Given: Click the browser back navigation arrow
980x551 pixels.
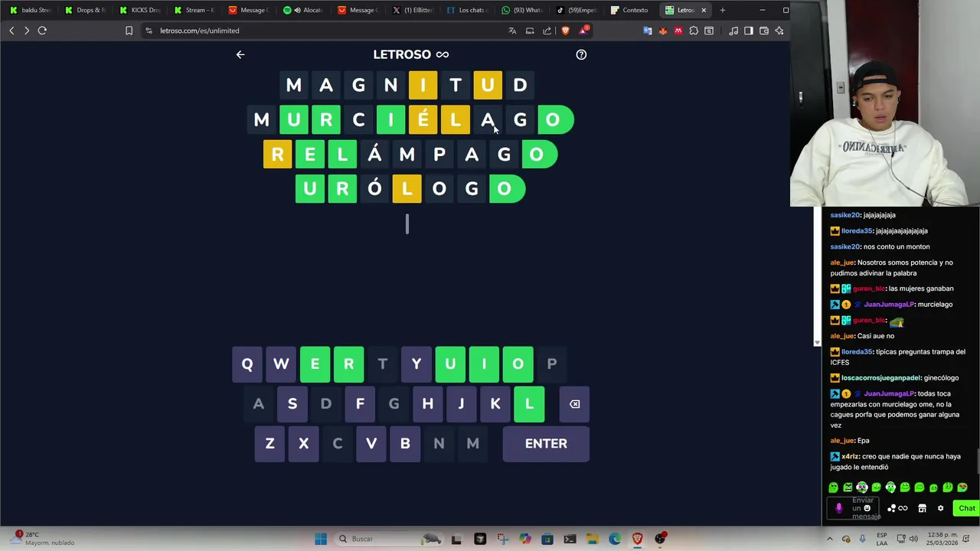Looking at the screenshot, I should pos(11,31).
